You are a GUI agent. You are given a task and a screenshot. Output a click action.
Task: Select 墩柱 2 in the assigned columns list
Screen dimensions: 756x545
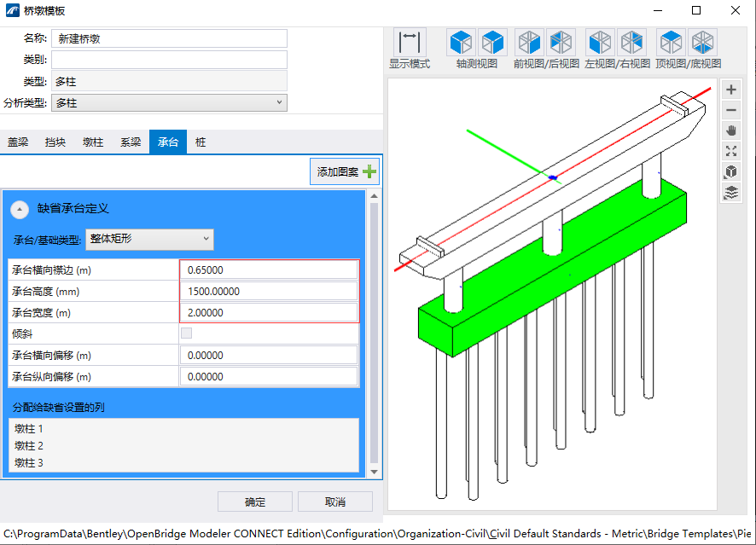29,446
